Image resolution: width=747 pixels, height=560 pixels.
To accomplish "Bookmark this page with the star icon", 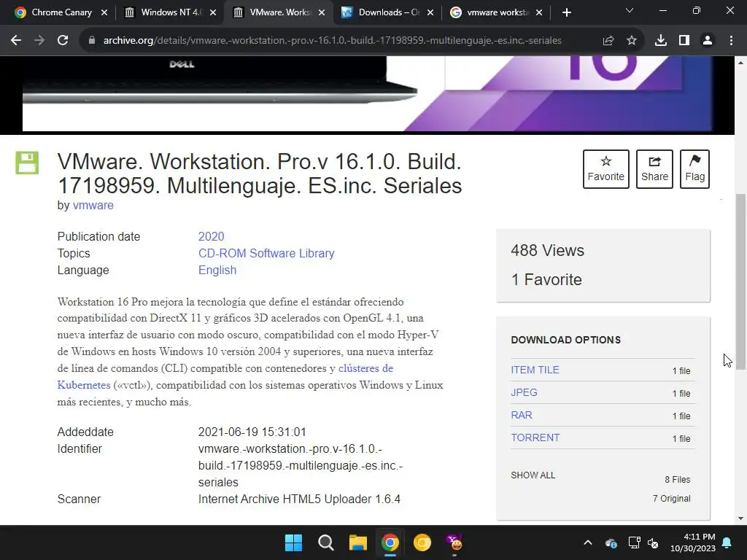I will click(632, 41).
